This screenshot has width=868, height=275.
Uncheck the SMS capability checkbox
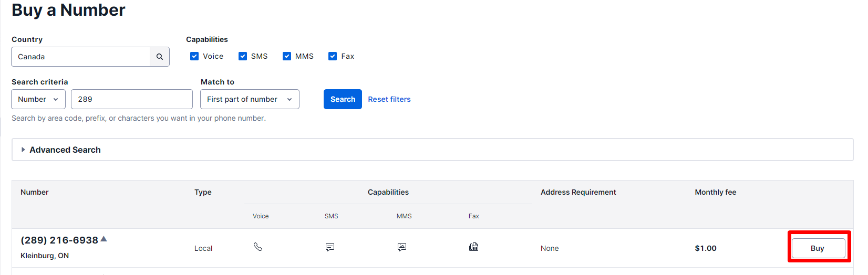click(x=243, y=56)
